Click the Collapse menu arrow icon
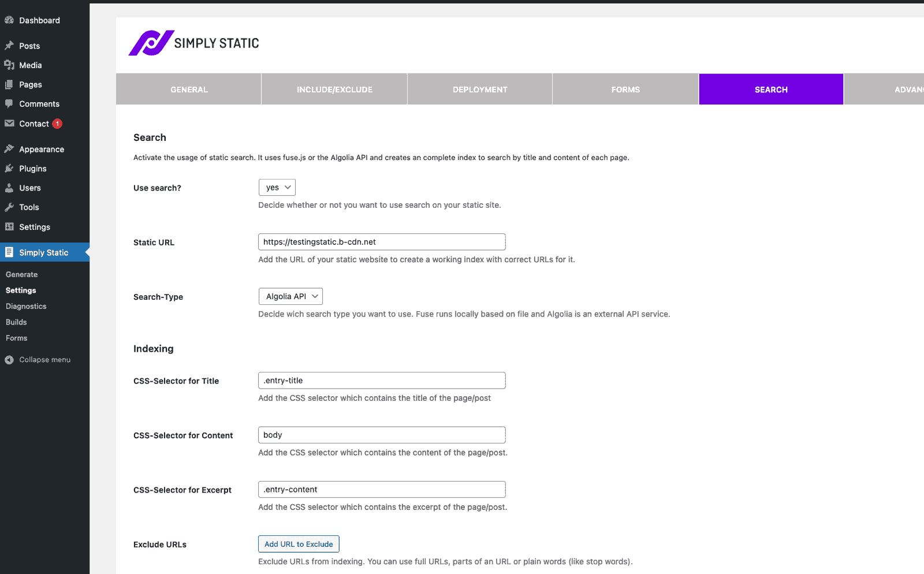The image size is (924, 574). coord(9,360)
